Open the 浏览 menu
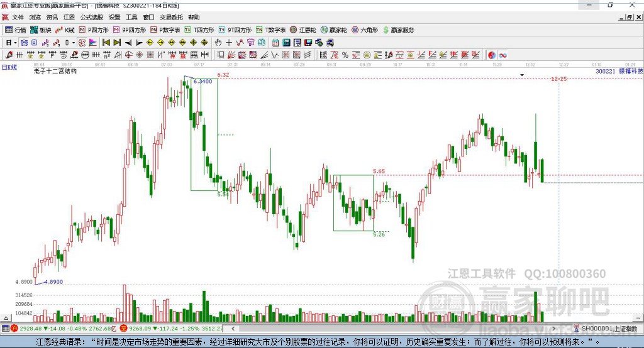The height and width of the screenshot is (348, 644). [x=35, y=17]
